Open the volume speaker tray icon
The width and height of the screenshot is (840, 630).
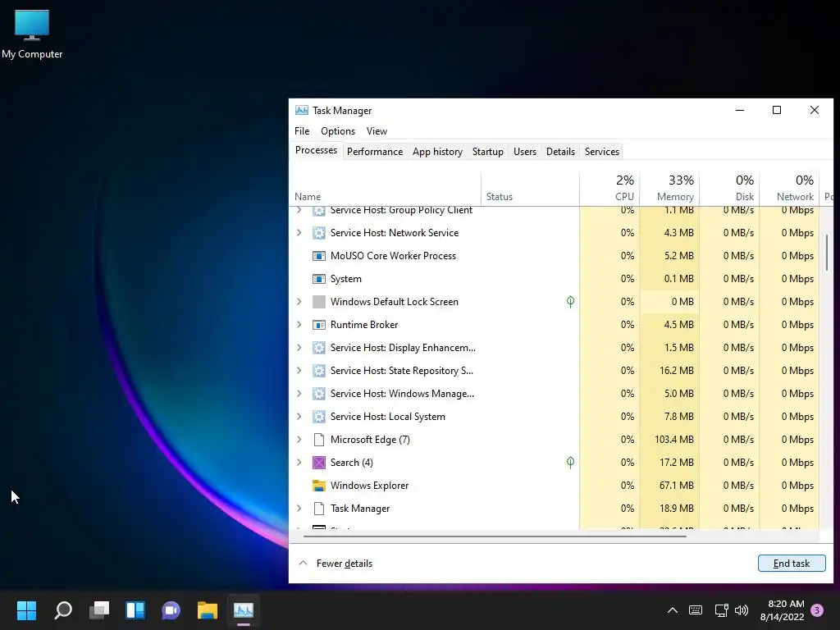(742, 610)
